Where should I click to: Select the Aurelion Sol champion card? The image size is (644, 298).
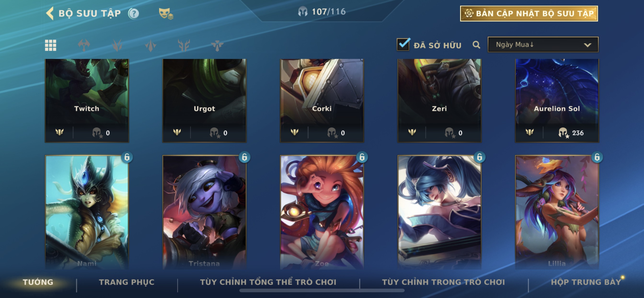[557, 101]
